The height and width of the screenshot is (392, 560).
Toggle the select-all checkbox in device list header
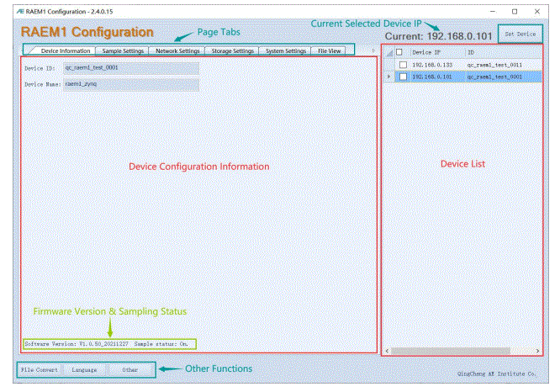tap(399, 52)
